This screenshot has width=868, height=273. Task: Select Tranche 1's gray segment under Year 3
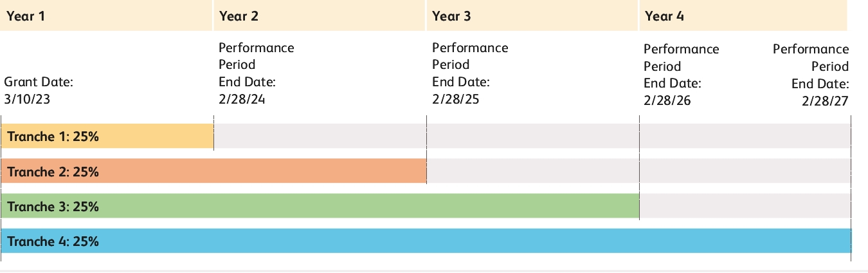click(x=533, y=136)
